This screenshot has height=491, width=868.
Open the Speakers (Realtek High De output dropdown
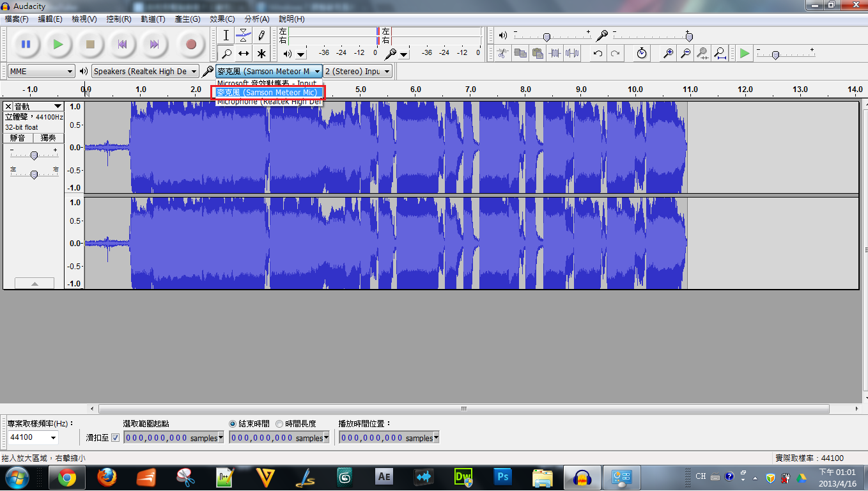146,72
